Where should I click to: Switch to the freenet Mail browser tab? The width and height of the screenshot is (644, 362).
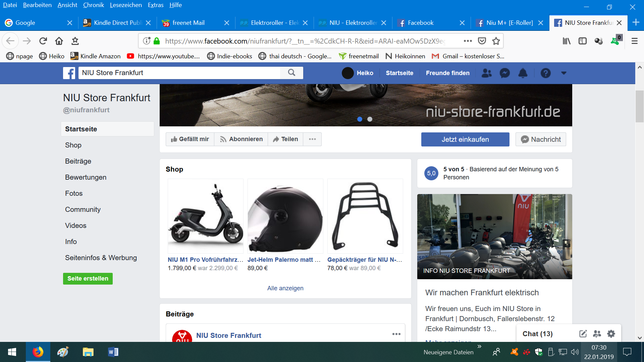189,23
